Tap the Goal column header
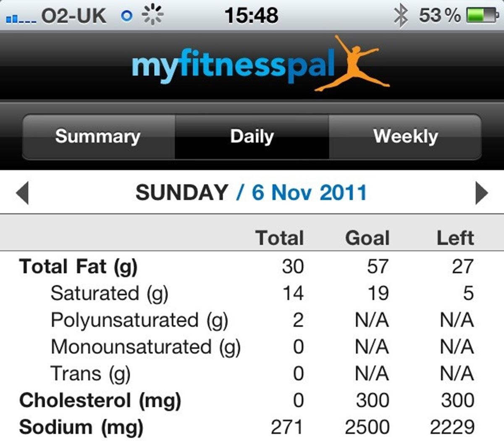Screen dimensions: 504x441 (x=367, y=238)
